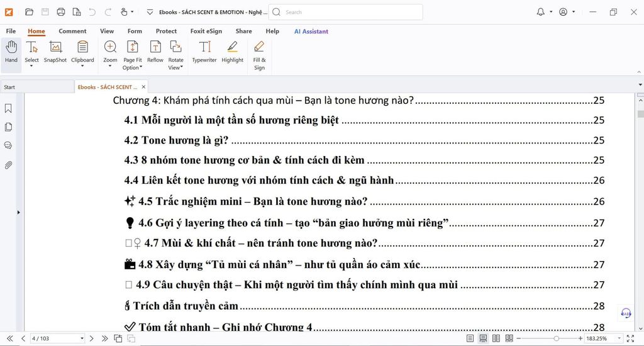Expand the left navigation panel arrow
This screenshot has height=346, width=644.
18,213
